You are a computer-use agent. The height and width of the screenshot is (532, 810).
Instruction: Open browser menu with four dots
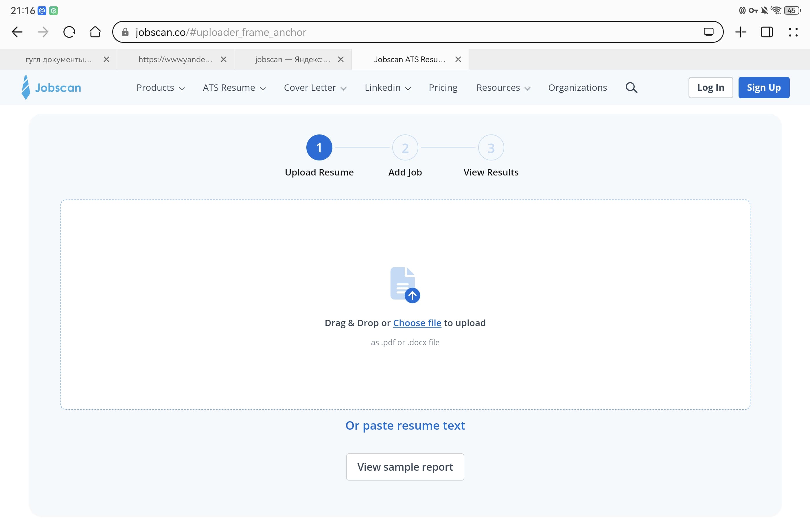(793, 32)
